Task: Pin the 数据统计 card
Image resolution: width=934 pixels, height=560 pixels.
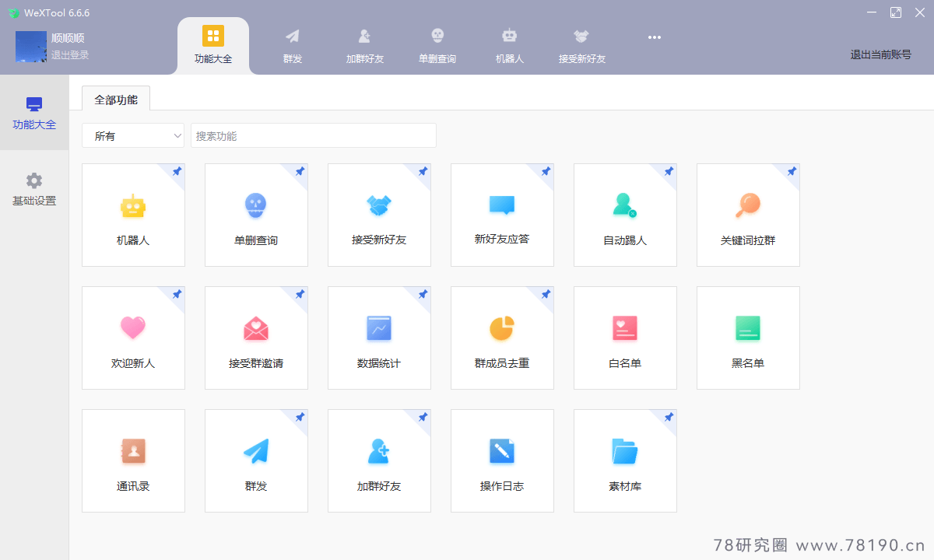Action: point(423,294)
